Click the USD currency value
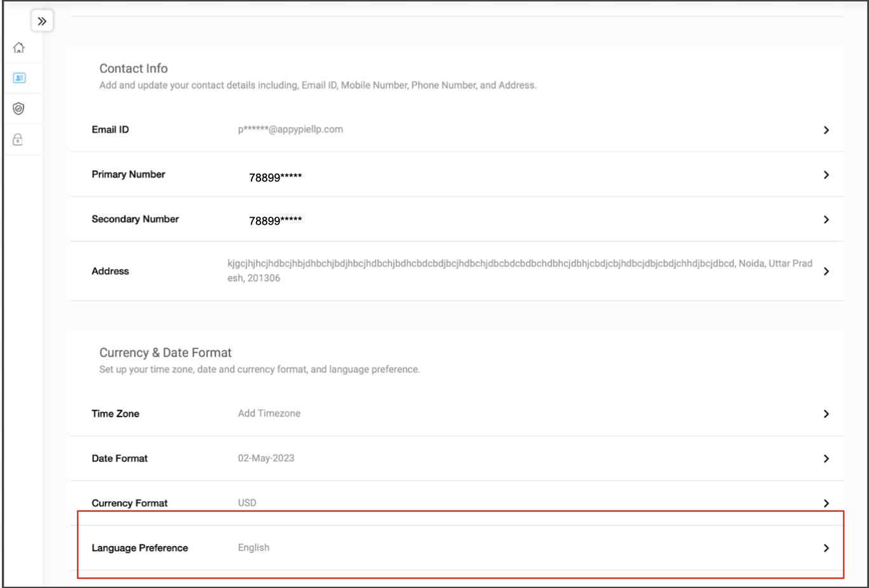Image resolution: width=869 pixels, height=588 pixels. click(247, 503)
